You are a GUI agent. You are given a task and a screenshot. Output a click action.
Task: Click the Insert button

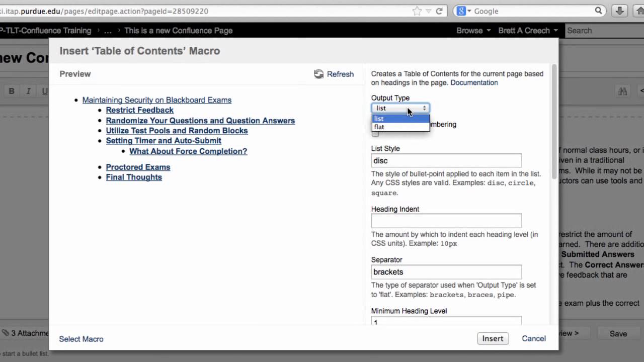[x=493, y=338]
